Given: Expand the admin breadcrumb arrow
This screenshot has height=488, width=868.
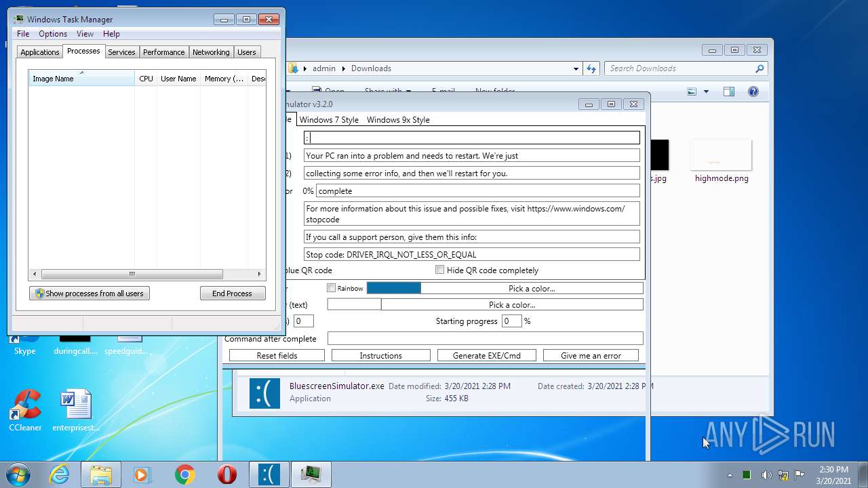Looking at the screenshot, I should (x=344, y=68).
